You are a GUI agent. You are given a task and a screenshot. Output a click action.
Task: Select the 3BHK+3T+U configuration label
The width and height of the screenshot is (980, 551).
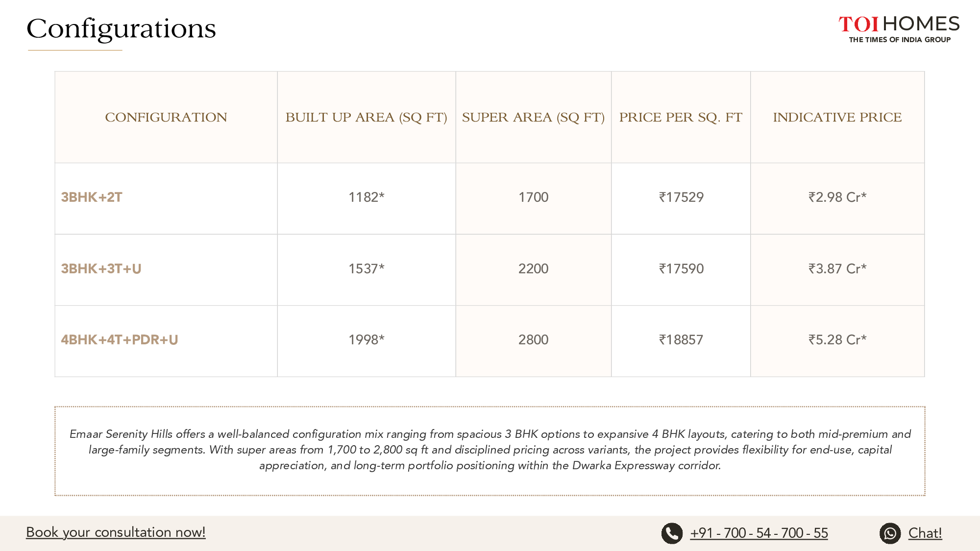tap(101, 269)
